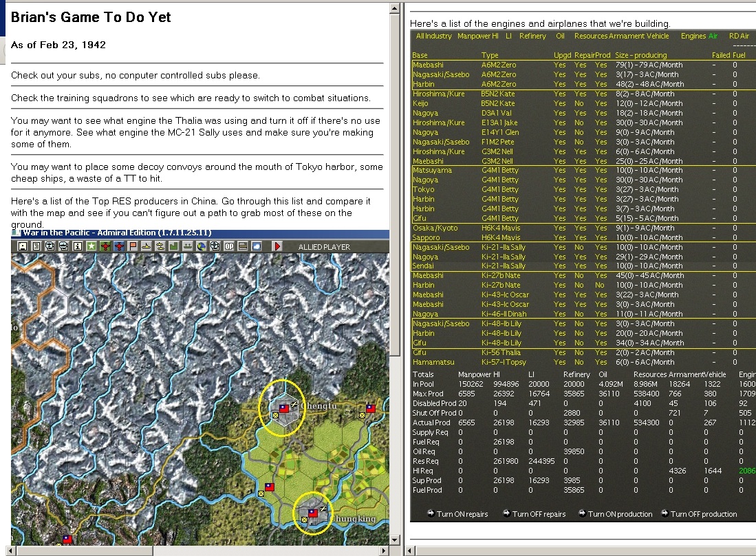Click the crosshair target icon in toolbar
Image resolution: width=756 pixels, height=556 pixels.
pyautogui.click(x=215, y=246)
